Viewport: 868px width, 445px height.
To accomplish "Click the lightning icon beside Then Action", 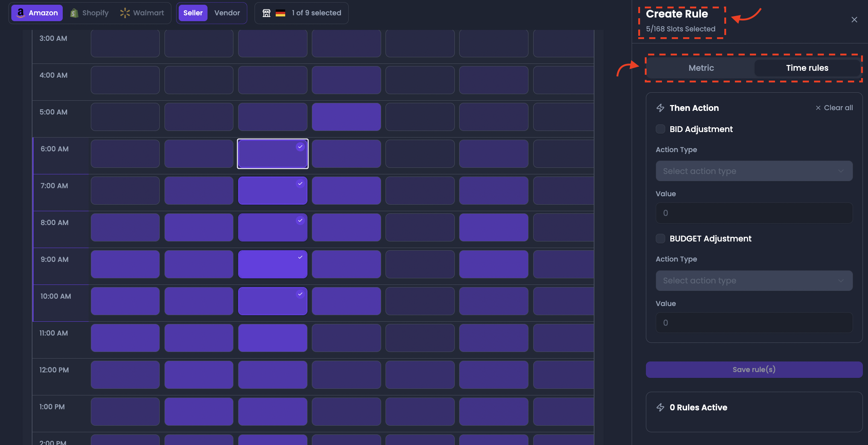I will tap(660, 108).
